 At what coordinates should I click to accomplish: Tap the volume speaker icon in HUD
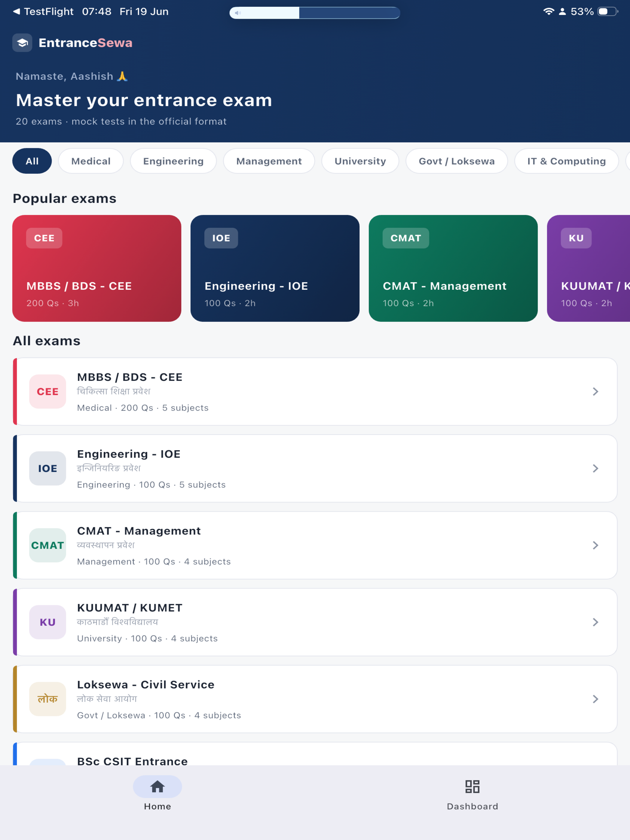[237, 13]
